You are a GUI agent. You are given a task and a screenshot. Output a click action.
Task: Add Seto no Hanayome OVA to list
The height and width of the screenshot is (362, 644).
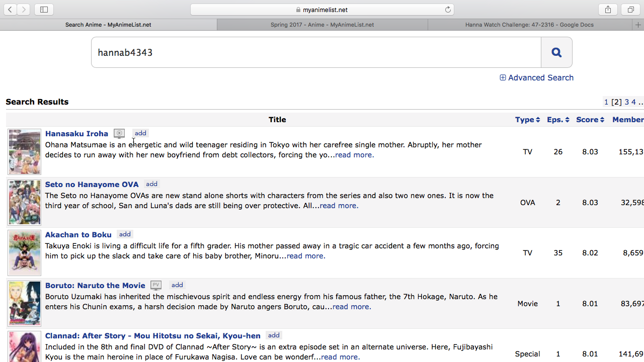click(x=151, y=184)
